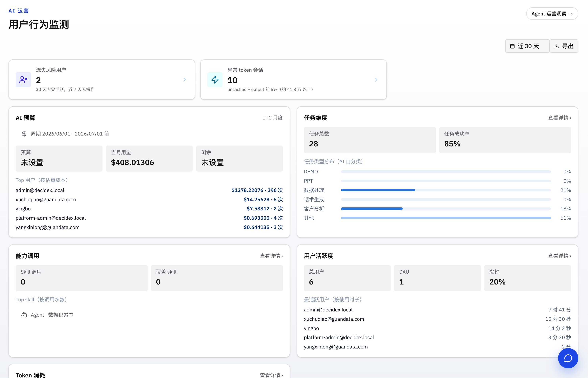Screen dimensions: 588x378
Task: Click the churn-risk user icon
Action: tap(23, 79)
